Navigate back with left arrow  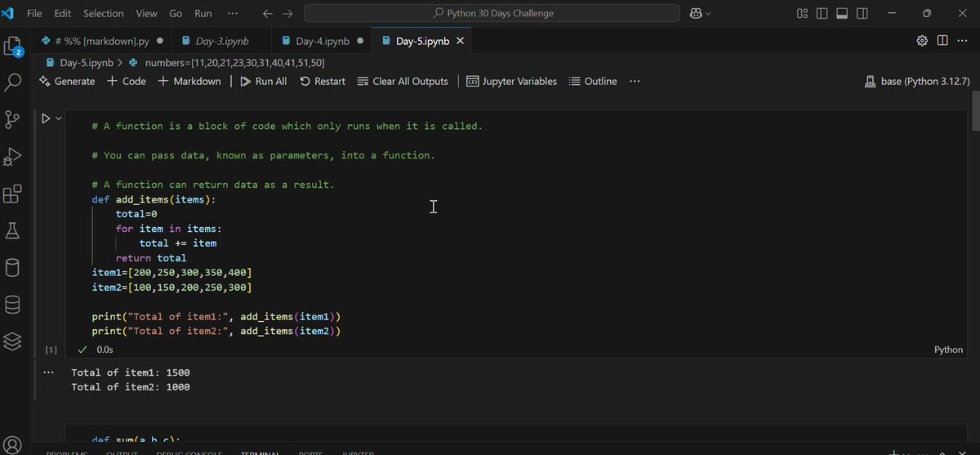pyautogui.click(x=268, y=13)
